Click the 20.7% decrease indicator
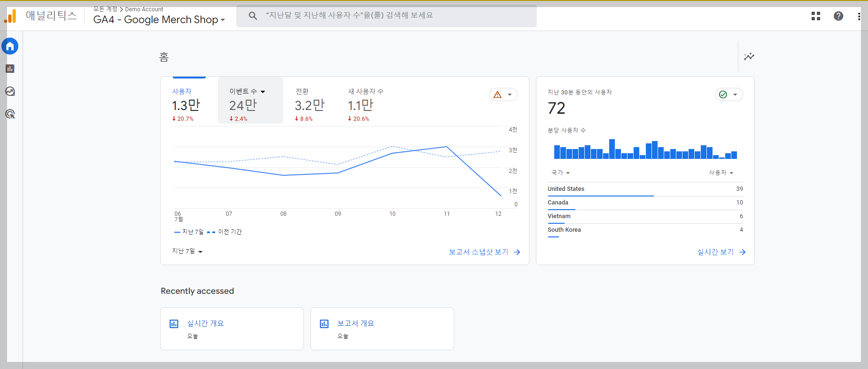868x369 pixels. click(x=183, y=119)
